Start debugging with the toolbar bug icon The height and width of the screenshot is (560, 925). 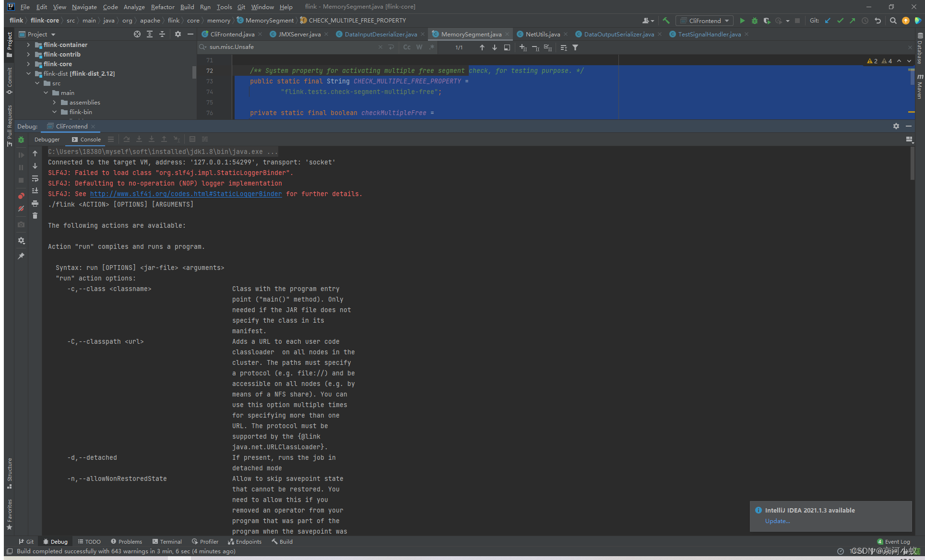(754, 21)
